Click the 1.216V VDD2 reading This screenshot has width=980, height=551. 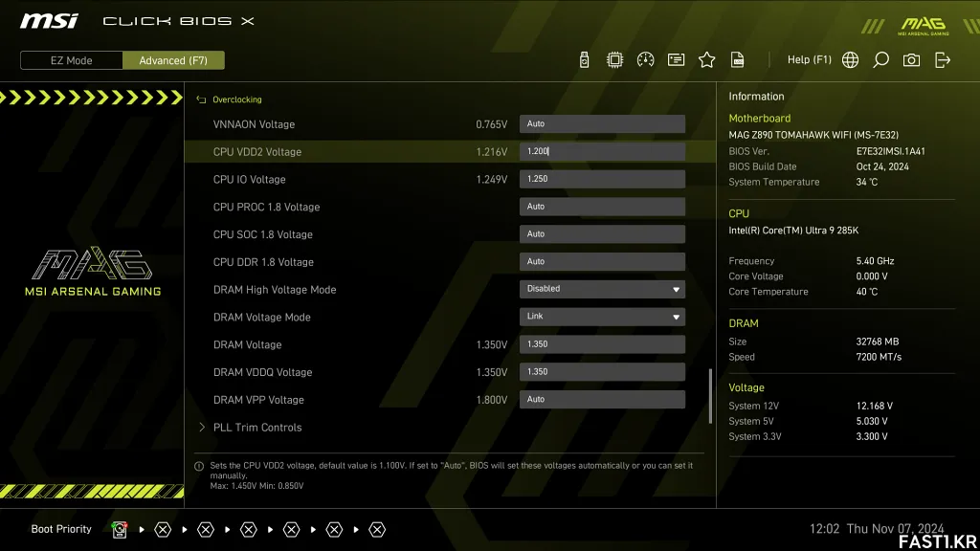pos(491,152)
